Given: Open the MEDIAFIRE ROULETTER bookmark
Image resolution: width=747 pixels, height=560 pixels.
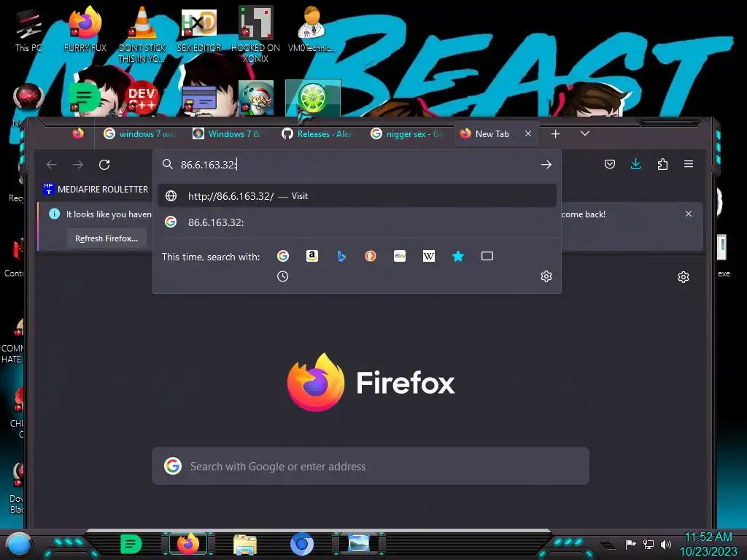Looking at the screenshot, I should [96, 190].
